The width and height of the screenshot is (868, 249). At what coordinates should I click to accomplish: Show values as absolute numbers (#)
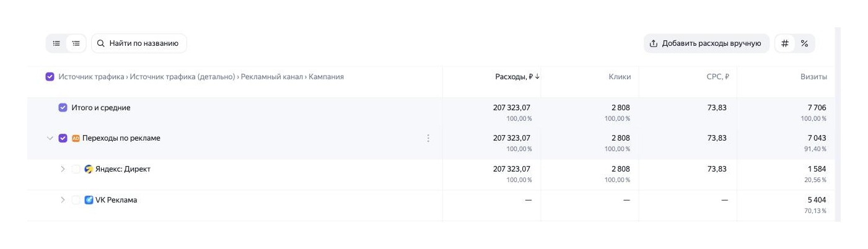pos(785,43)
